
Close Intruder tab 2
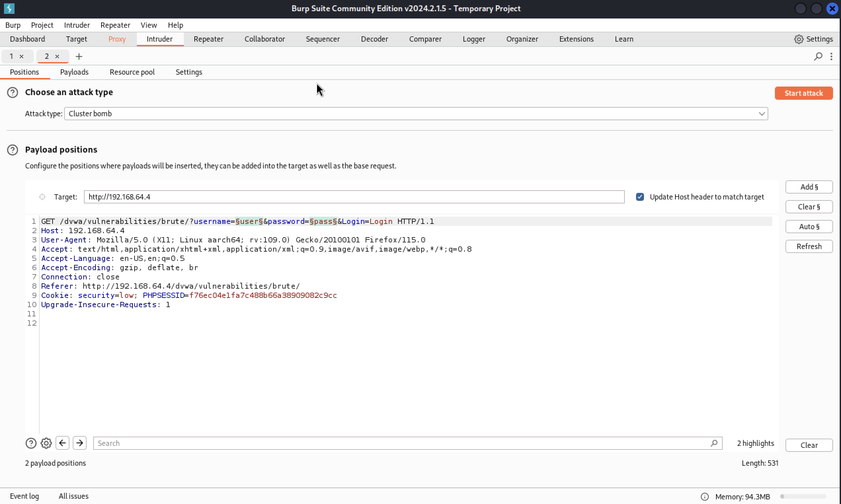pyautogui.click(x=57, y=56)
